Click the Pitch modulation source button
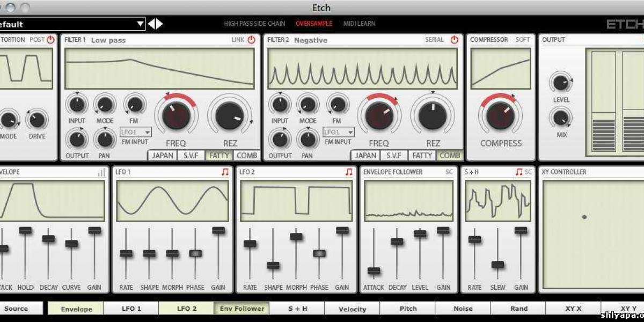The image size is (644, 322). pyautogui.click(x=408, y=309)
